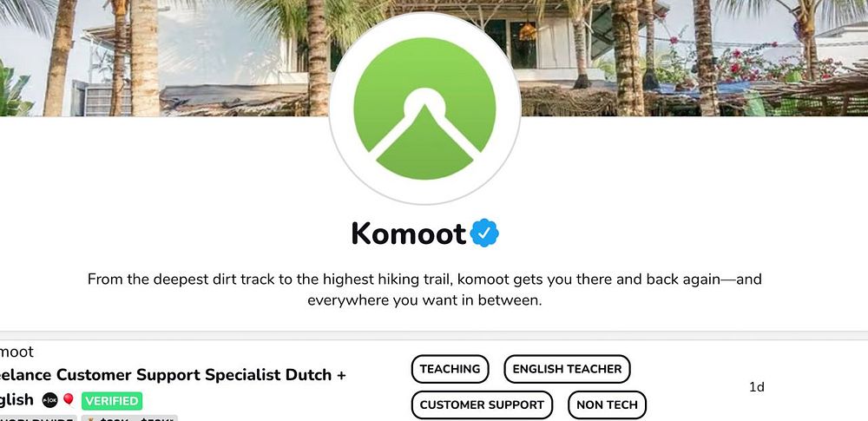The image size is (868, 421).
Task: Filter by the CUSTOMER SUPPORT tag
Action: pyautogui.click(x=482, y=405)
